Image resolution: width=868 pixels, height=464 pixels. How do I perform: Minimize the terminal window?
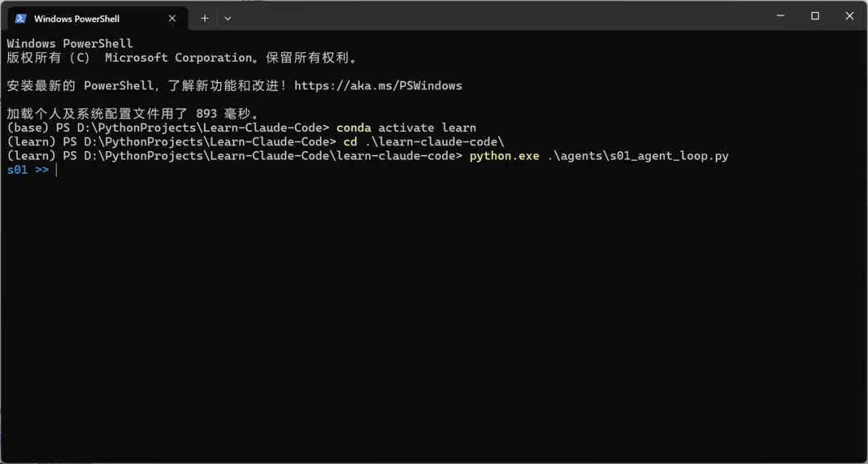point(780,16)
